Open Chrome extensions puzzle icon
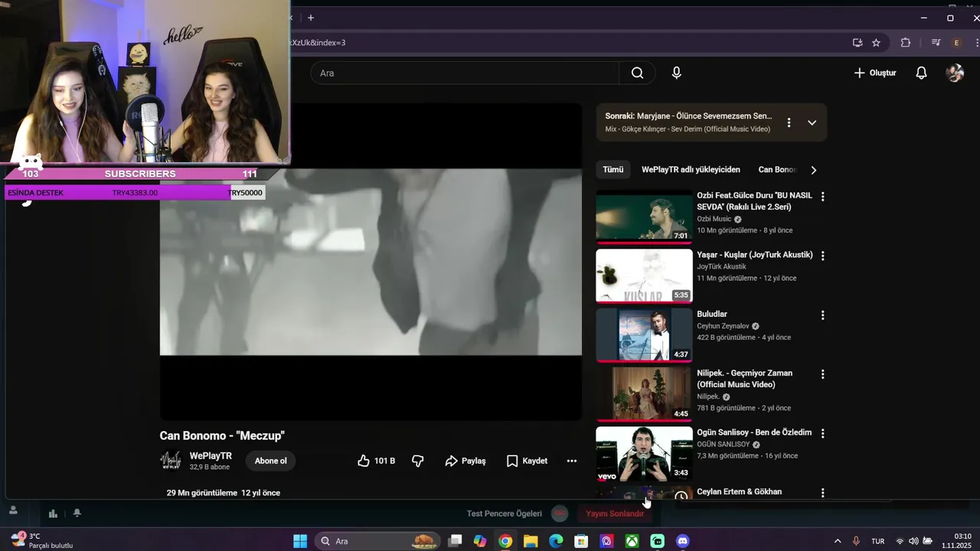This screenshot has width=980, height=551. [905, 43]
